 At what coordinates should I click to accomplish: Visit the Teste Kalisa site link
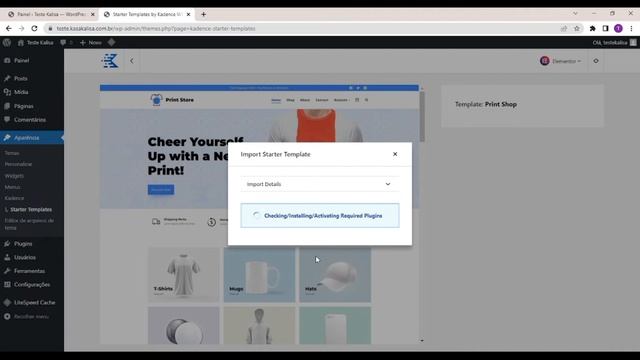[36, 42]
